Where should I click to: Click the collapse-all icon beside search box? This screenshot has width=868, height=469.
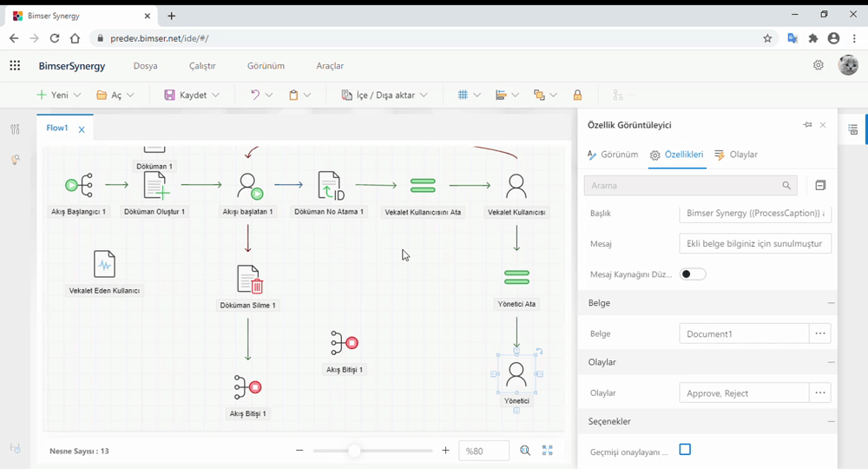pos(820,186)
